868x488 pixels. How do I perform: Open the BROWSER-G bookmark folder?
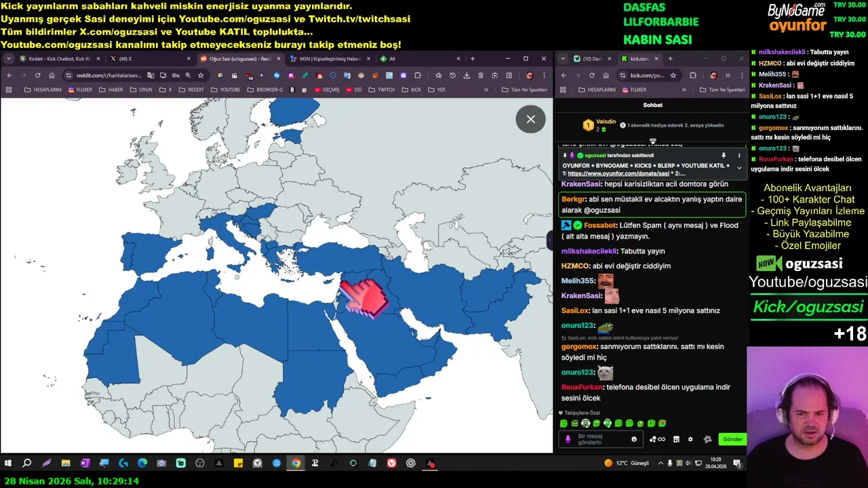tap(265, 89)
